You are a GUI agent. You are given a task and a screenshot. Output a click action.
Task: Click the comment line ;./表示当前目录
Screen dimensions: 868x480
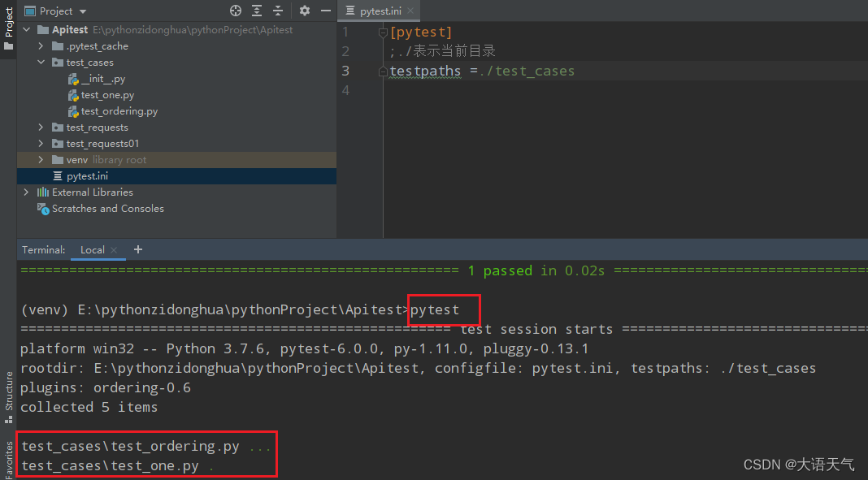442,51
